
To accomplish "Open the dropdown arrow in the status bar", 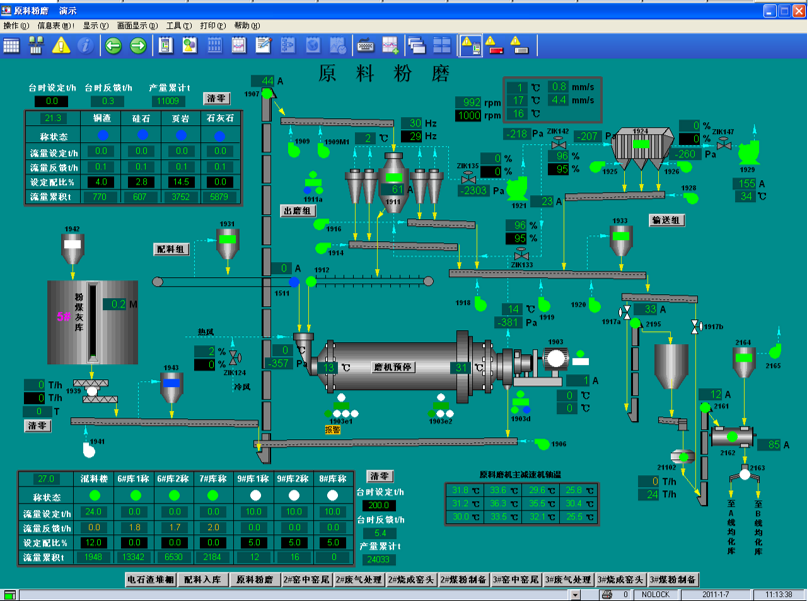I will (x=576, y=595).
